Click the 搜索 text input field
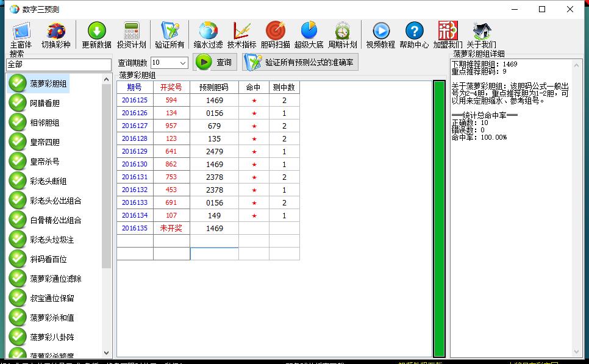Screen dimensions: 589x364 point(59,65)
